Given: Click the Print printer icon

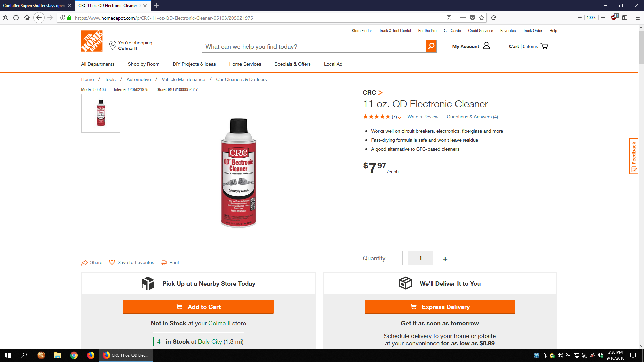Looking at the screenshot, I should (x=164, y=263).
